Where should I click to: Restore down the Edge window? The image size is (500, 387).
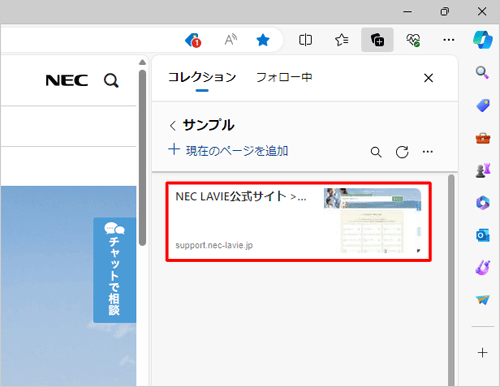click(x=444, y=12)
